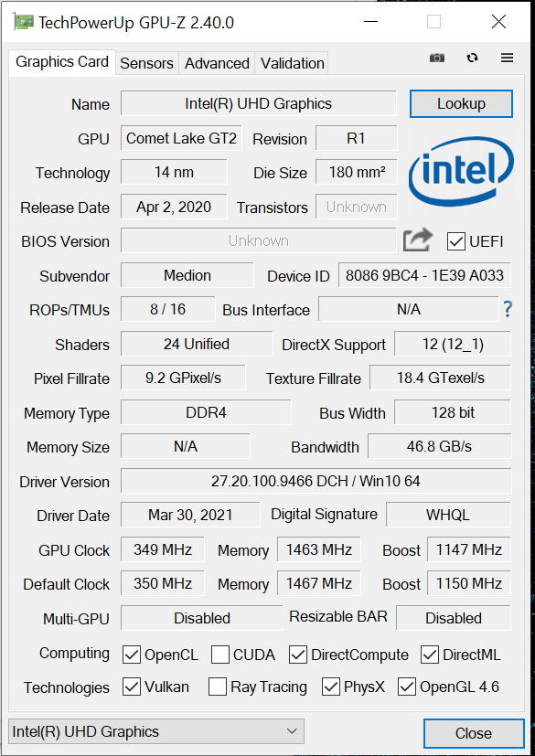Click the Bus Interface question mark icon

(x=507, y=309)
